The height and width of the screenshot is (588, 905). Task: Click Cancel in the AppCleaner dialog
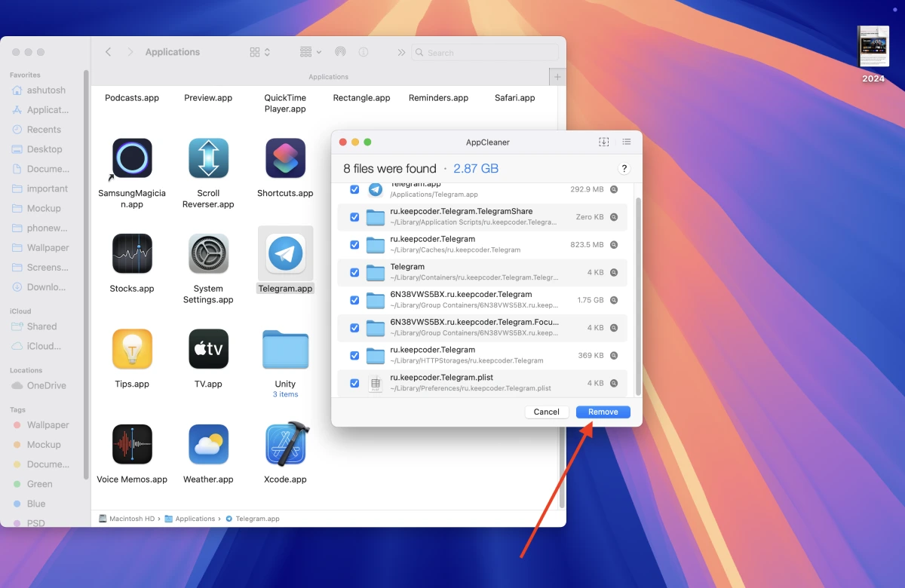tap(546, 412)
